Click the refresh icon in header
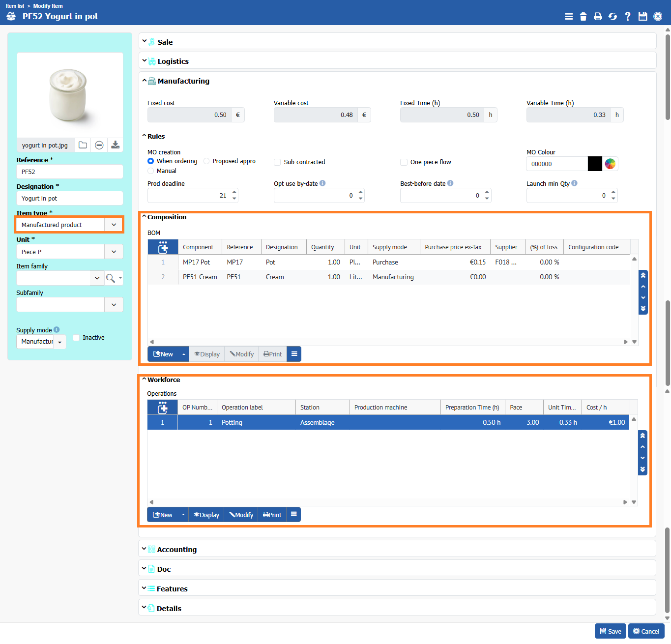This screenshot has height=644, width=671. click(613, 16)
